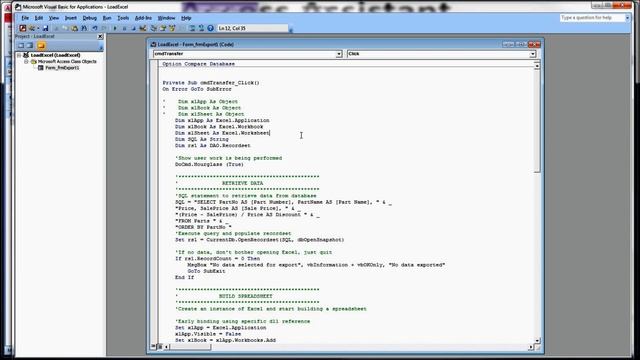Viewport: 640px width, 360px height.
Task: Click the View Microsoft Access toolbar icon
Action: tap(22, 28)
